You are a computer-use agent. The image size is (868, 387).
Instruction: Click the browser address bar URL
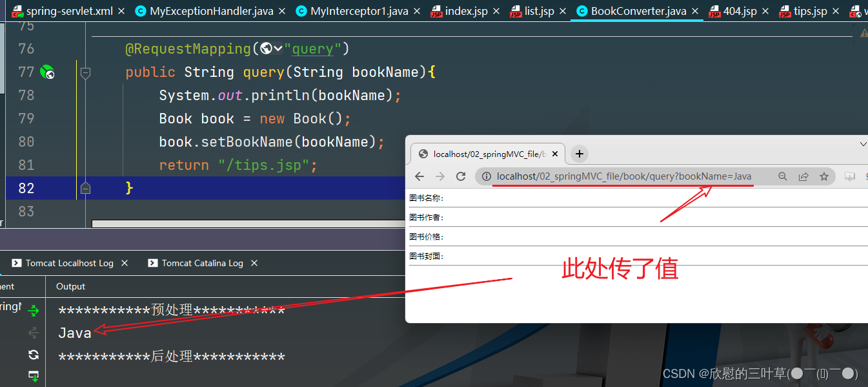tap(624, 176)
